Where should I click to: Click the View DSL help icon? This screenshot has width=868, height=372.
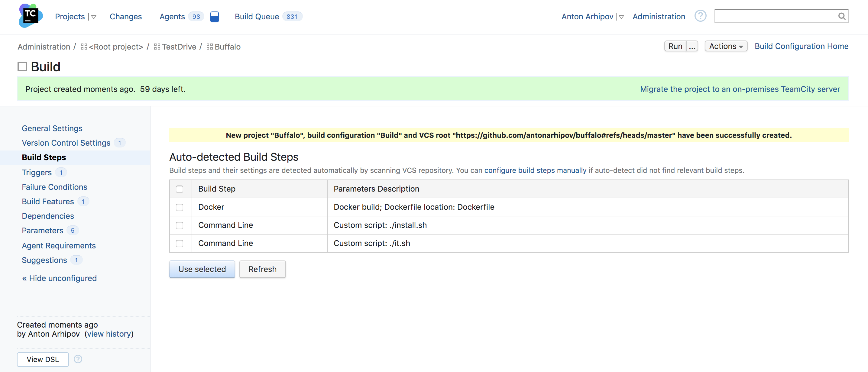point(78,359)
